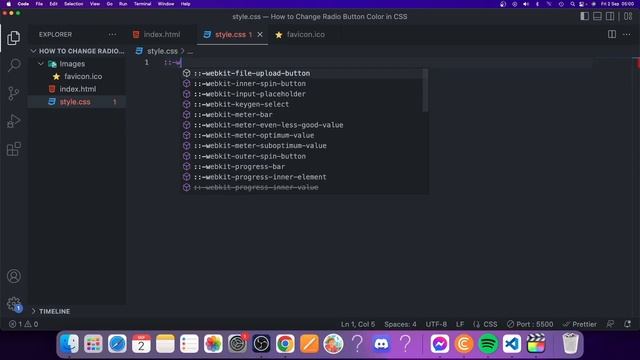Choose ::-webkit-inner-spin-button suggestion
The width and height of the screenshot is (640, 360).
[x=302, y=84]
